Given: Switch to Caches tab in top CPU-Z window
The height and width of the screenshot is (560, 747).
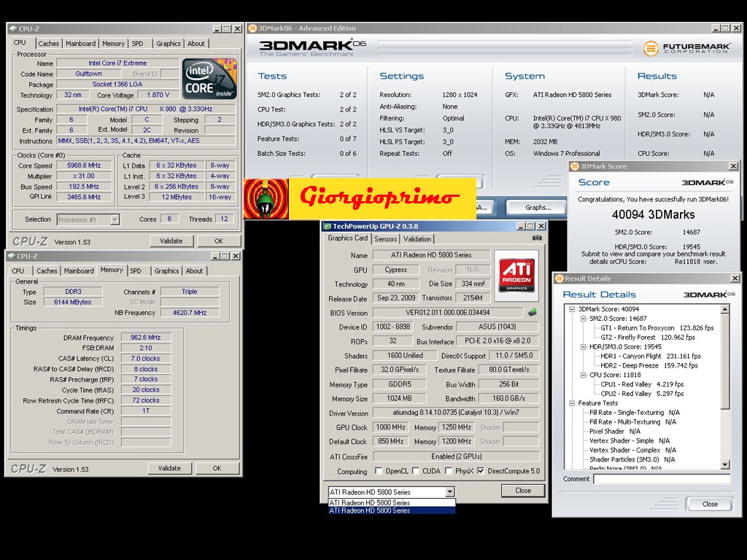Looking at the screenshot, I should click(x=49, y=43).
